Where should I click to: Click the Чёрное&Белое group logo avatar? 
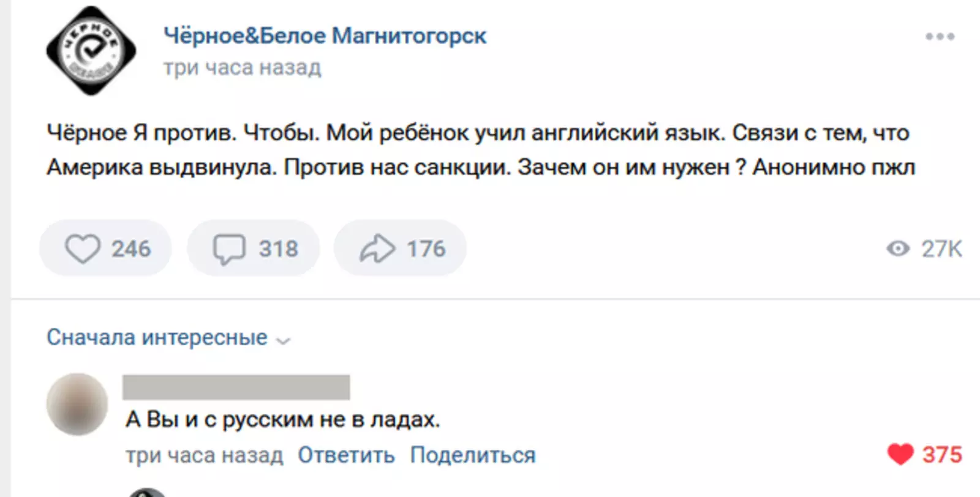91,51
